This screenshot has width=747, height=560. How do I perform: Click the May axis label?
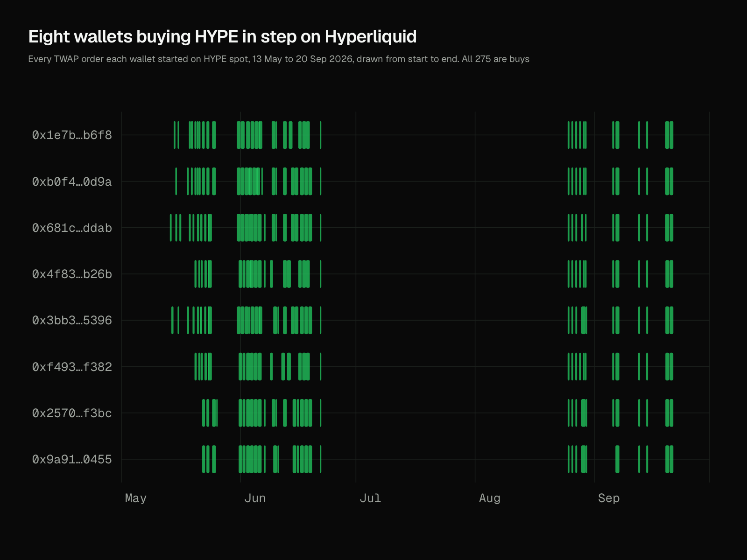[136, 498]
